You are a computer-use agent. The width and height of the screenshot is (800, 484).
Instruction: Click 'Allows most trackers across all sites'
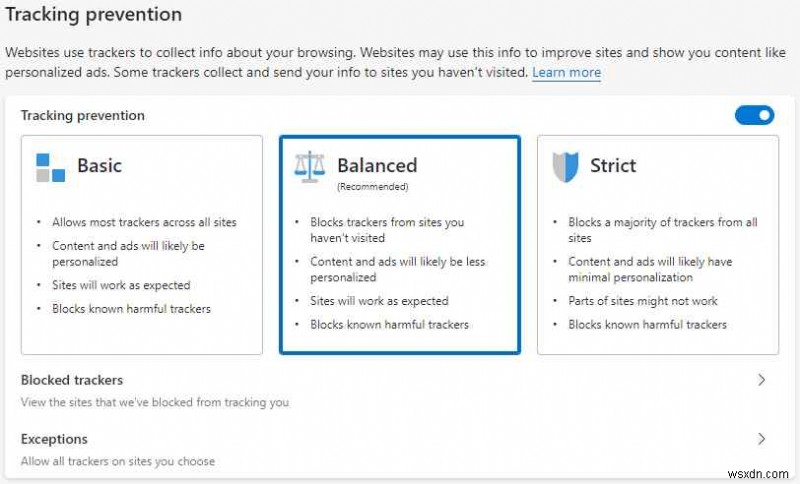pos(144,222)
